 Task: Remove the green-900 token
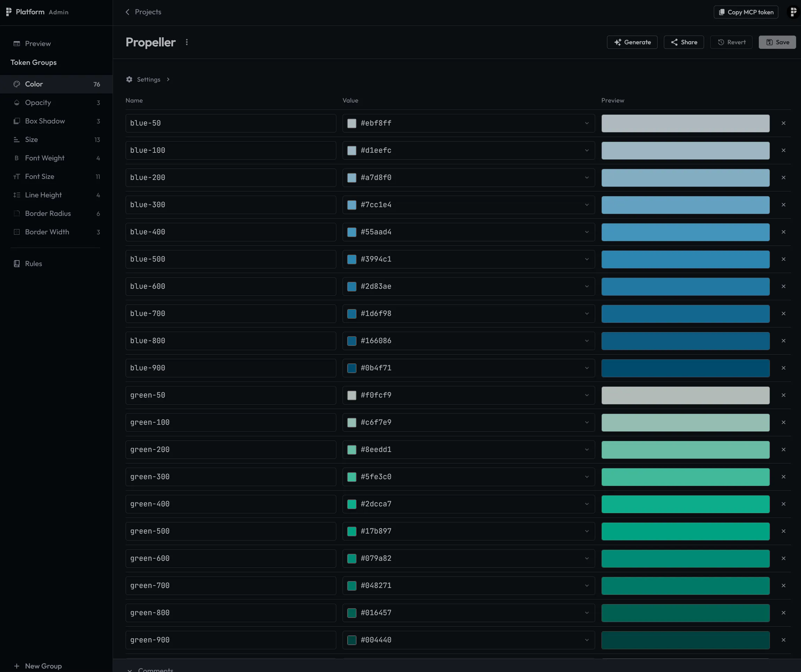tap(784, 640)
